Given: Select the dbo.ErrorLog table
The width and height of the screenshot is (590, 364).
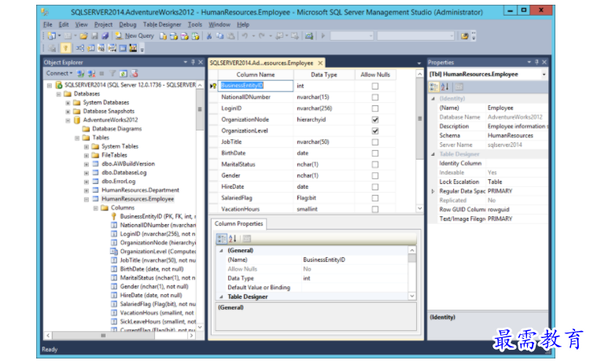Looking at the screenshot, I should pyautogui.click(x=119, y=182).
